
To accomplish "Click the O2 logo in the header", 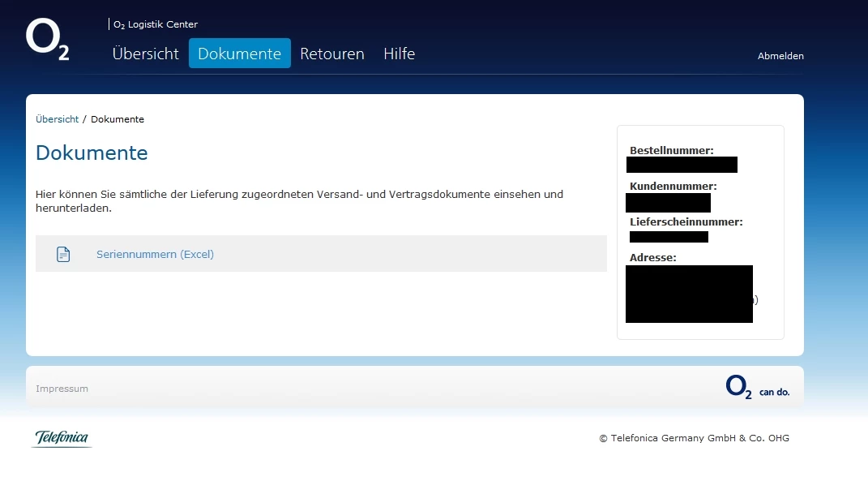I will (48, 39).
